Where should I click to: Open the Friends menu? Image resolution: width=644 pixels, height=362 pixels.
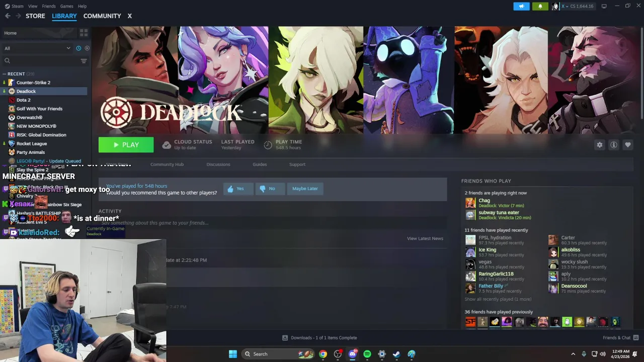[x=49, y=6]
